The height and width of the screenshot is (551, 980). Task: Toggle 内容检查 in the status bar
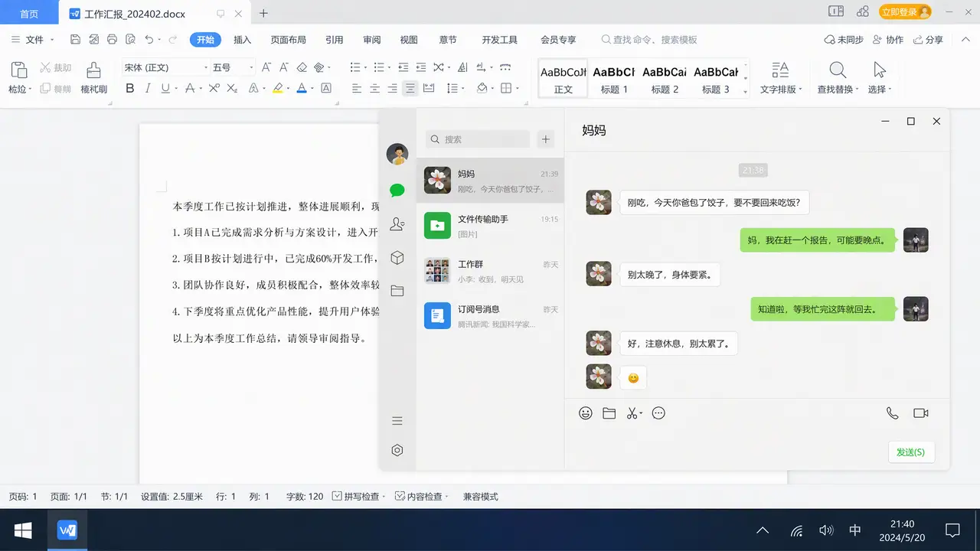(420, 497)
